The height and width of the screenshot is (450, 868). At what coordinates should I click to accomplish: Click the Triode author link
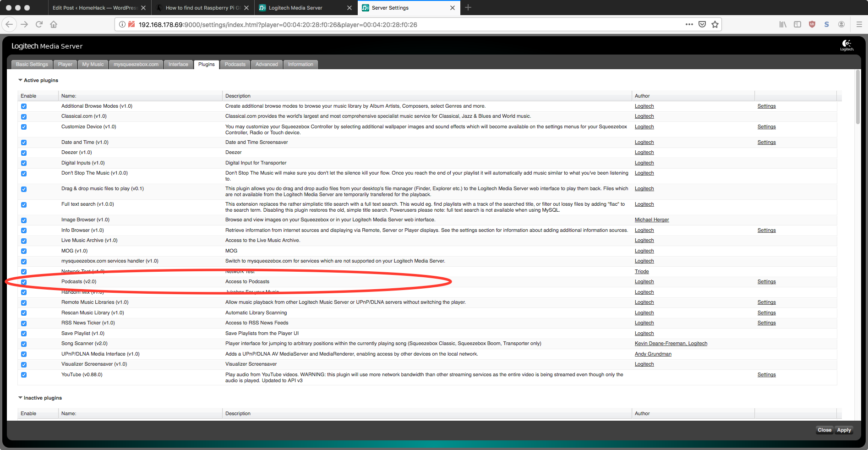(x=642, y=272)
